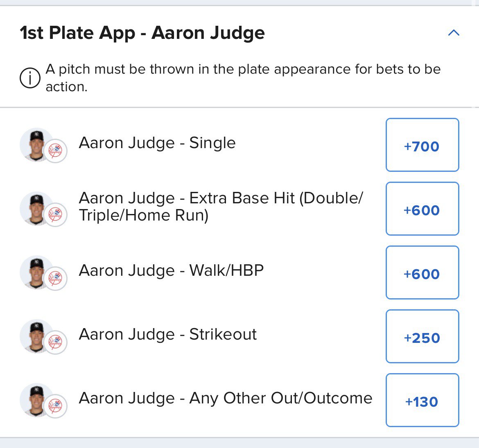Select the Aaron Judge - Single market label

(x=157, y=143)
